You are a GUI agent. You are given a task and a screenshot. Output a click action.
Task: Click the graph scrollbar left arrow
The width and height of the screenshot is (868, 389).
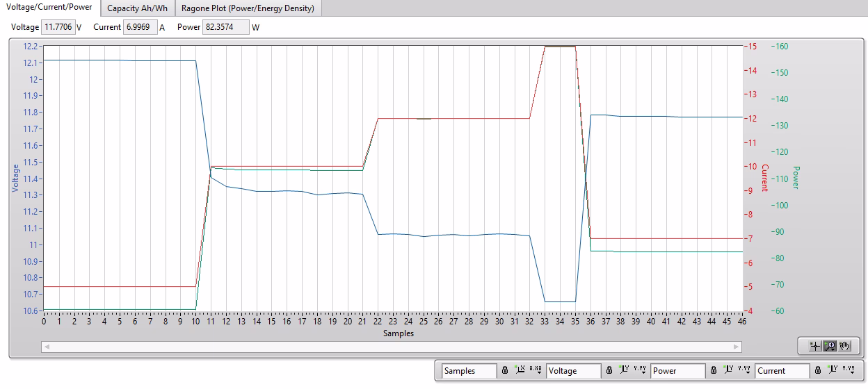pyautogui.click(x=47, y=346)
